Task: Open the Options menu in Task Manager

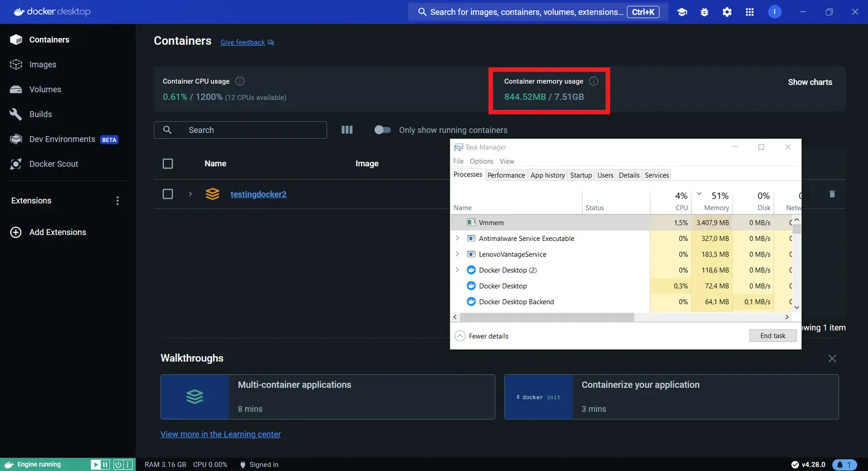Action: [482, 161]
